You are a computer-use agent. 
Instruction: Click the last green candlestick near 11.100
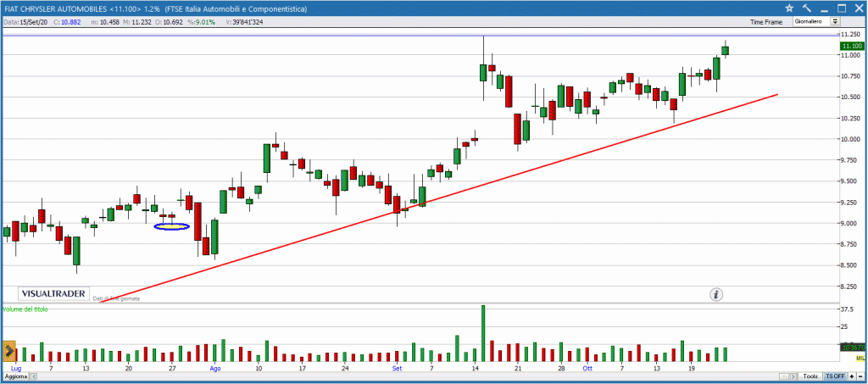point(726,50)
